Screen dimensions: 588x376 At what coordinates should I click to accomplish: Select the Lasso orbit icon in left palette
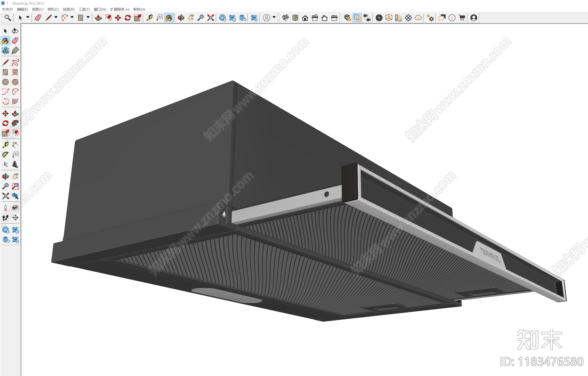tap(15, 31)
